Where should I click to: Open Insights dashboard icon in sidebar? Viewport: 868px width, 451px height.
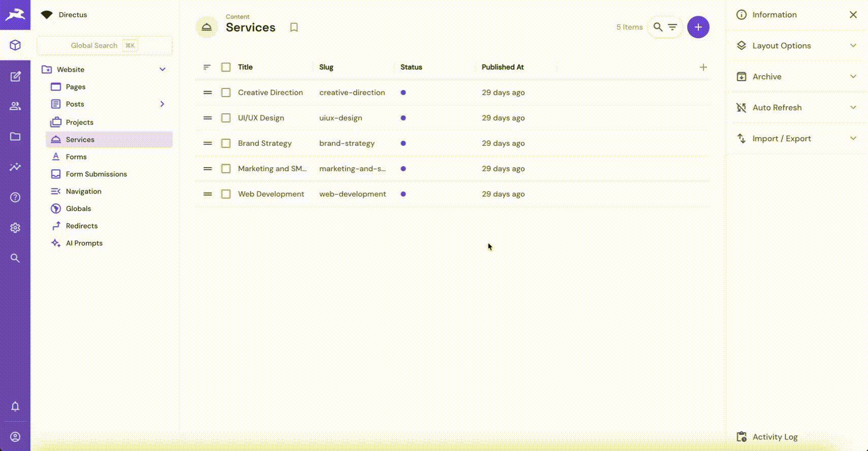(x=15, y=167)
